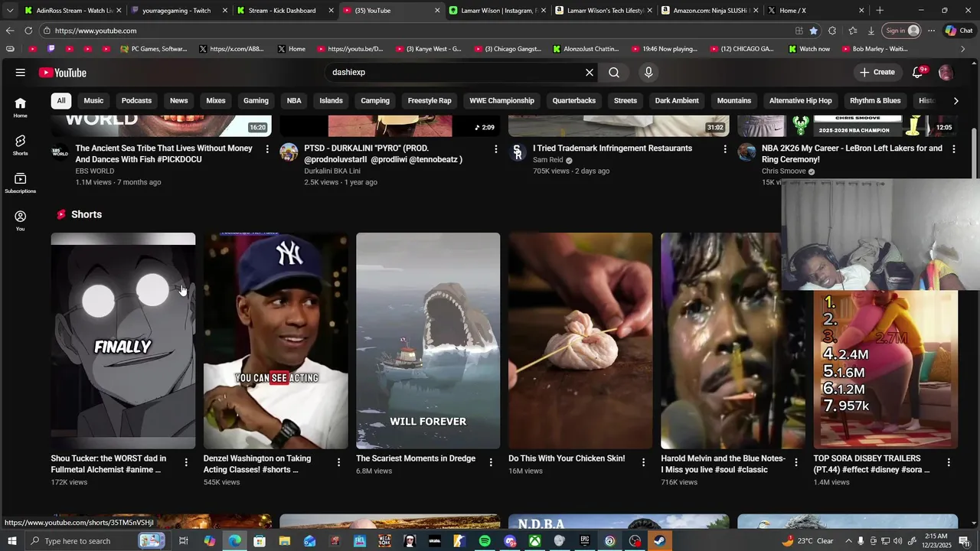Switch to Stream - Kick Dashboard tab
Viewport: 980px width, 551px height.
(x=283, y=11)
